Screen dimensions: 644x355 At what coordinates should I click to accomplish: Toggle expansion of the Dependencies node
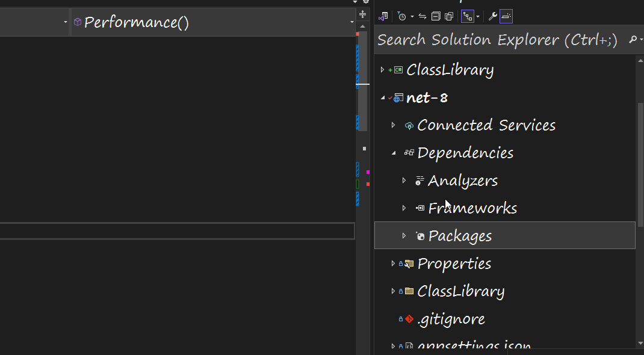pos(394,152)
